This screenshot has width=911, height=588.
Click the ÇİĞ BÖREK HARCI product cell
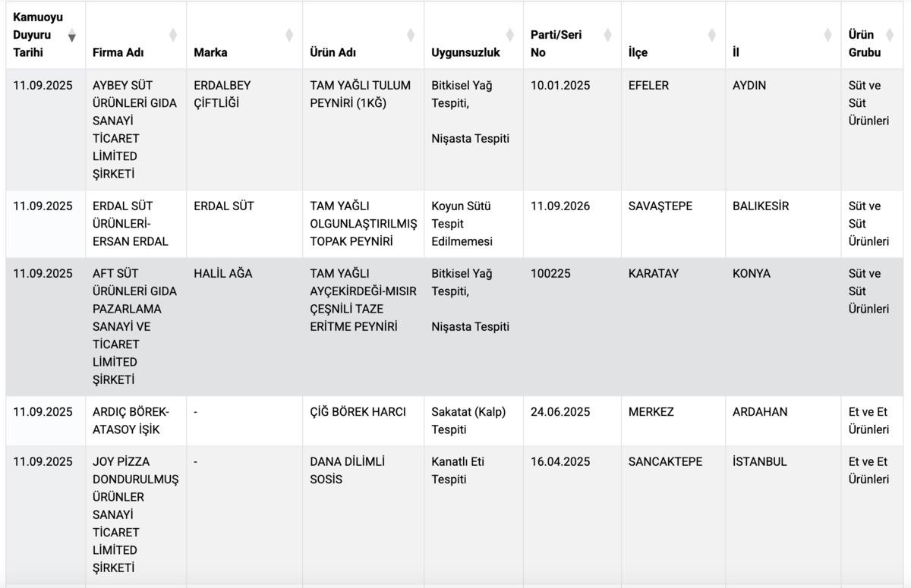coord(358,412)
